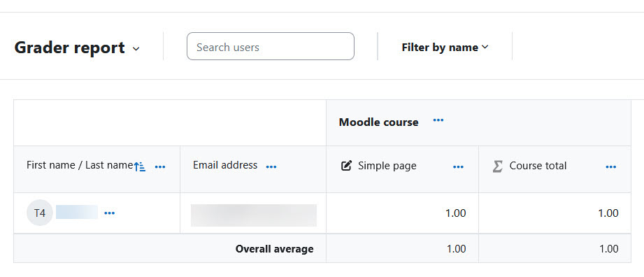Focus the Search users field

(270, 46)
